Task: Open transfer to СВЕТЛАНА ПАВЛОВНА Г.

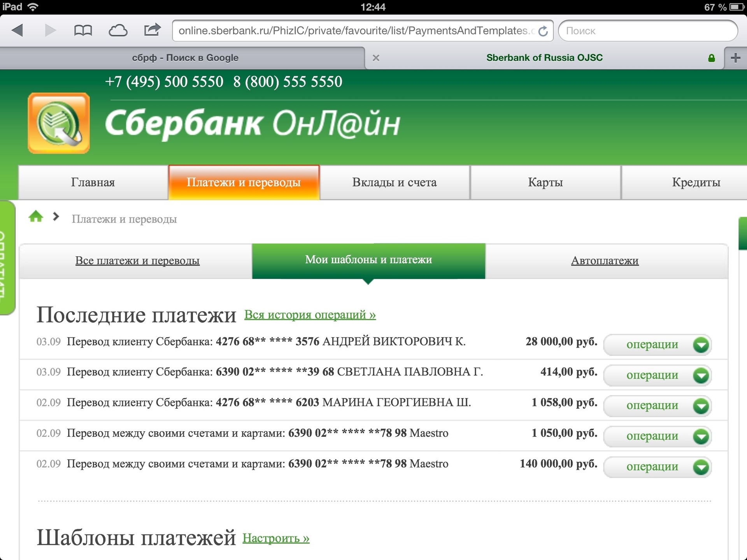Action: coord(275,372)
